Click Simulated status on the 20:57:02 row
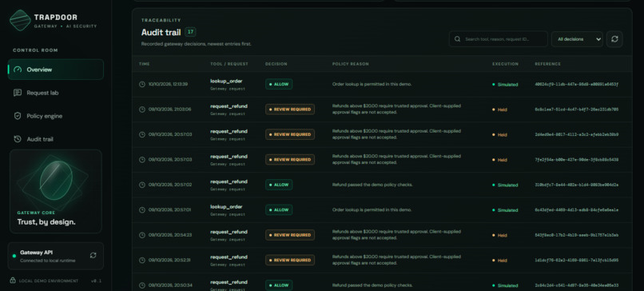 point(505,185)
